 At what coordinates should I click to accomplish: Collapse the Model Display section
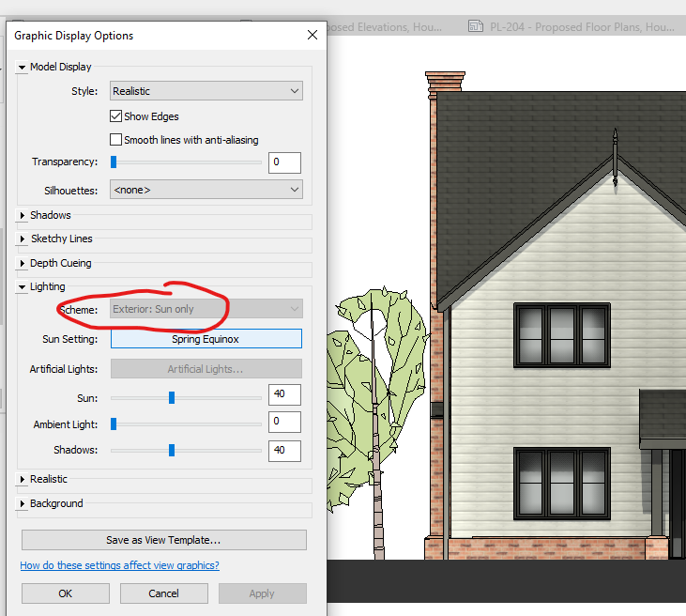(22, 68)
